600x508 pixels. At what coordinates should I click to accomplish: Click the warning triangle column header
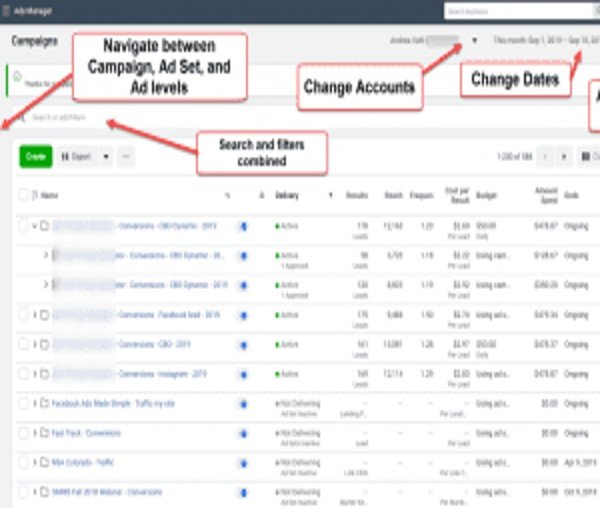tap(262, 195)
